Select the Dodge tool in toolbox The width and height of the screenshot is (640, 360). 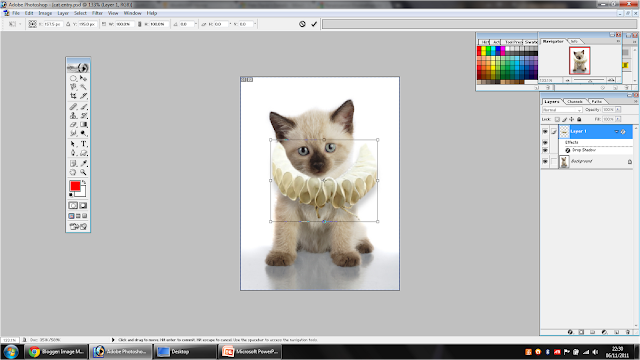83,133
